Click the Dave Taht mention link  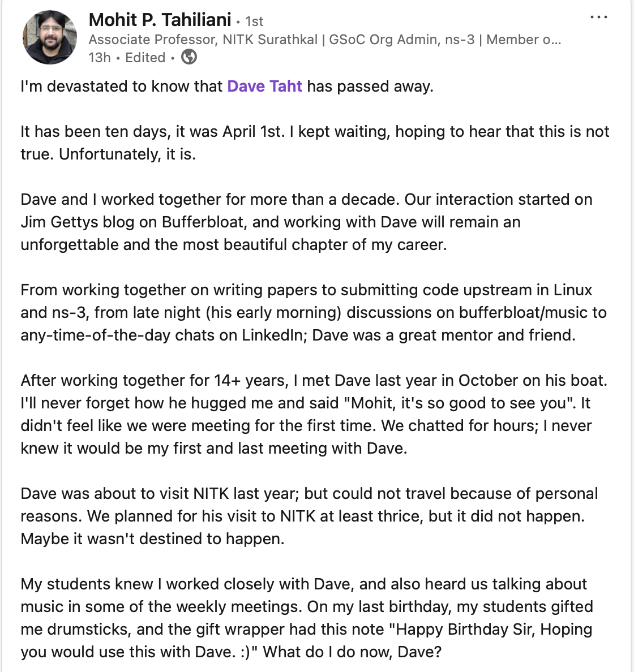pos(265,86)
